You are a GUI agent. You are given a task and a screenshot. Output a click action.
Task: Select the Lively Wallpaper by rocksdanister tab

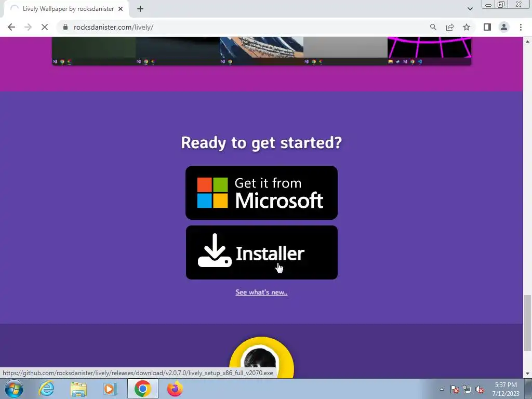67,9
